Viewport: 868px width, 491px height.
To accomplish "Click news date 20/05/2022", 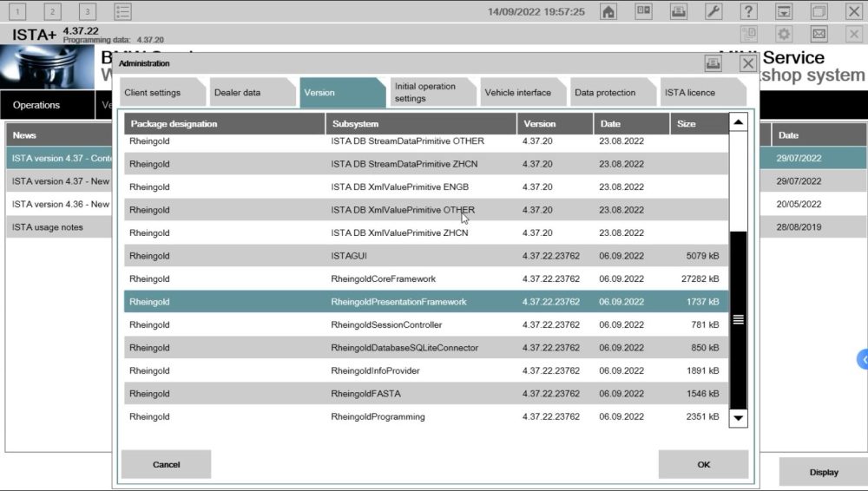I will click(x=799, y=204).
